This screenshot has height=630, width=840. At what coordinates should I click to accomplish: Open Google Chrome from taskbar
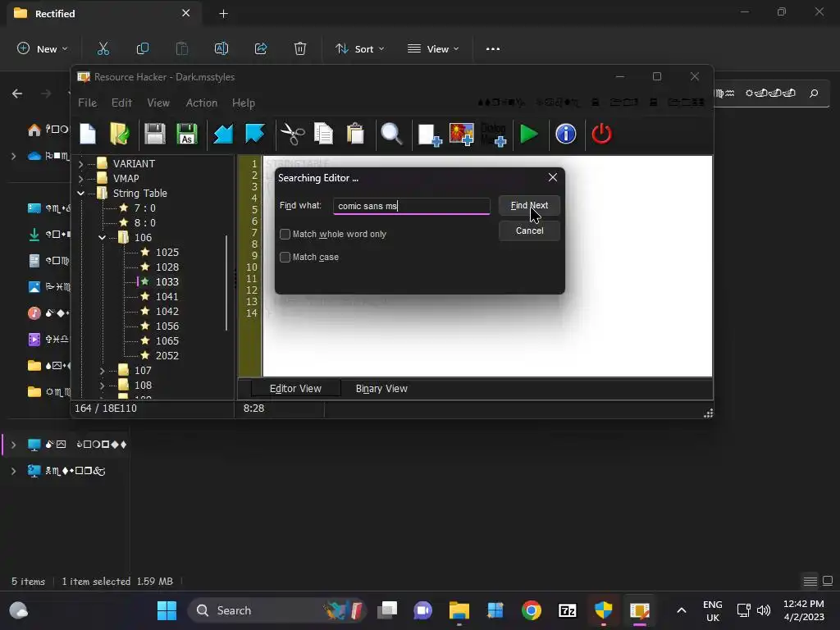click(532, 610)
